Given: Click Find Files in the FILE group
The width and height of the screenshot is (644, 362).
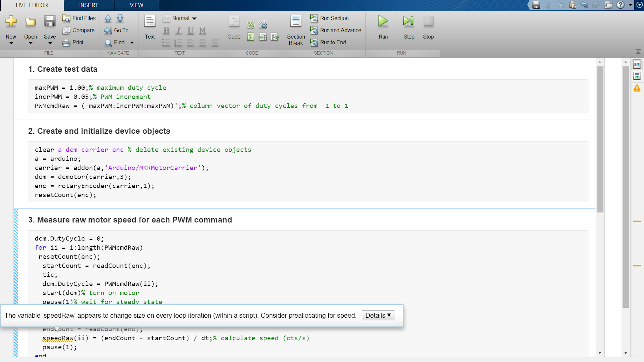Looking at the screenshot, I should click(x=79, y=18).
